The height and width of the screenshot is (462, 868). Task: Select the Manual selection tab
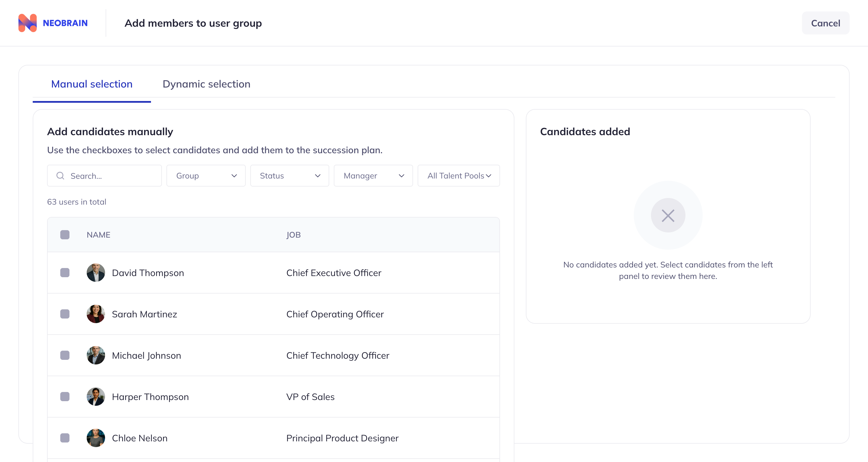92,84
